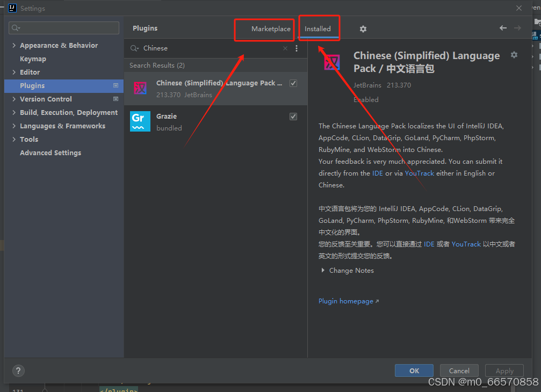Focus the settings search field
Image resolution: width=541 pixels, height=392 pixels.
coord(64,28)
